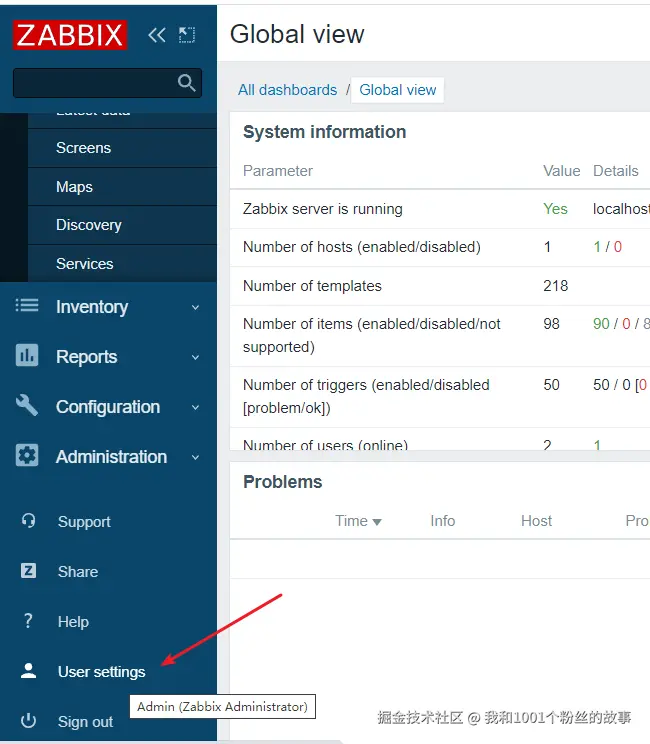Click the green 'Yes' value
The height and width of the screenshot is (744, 650).
point(556,209)
